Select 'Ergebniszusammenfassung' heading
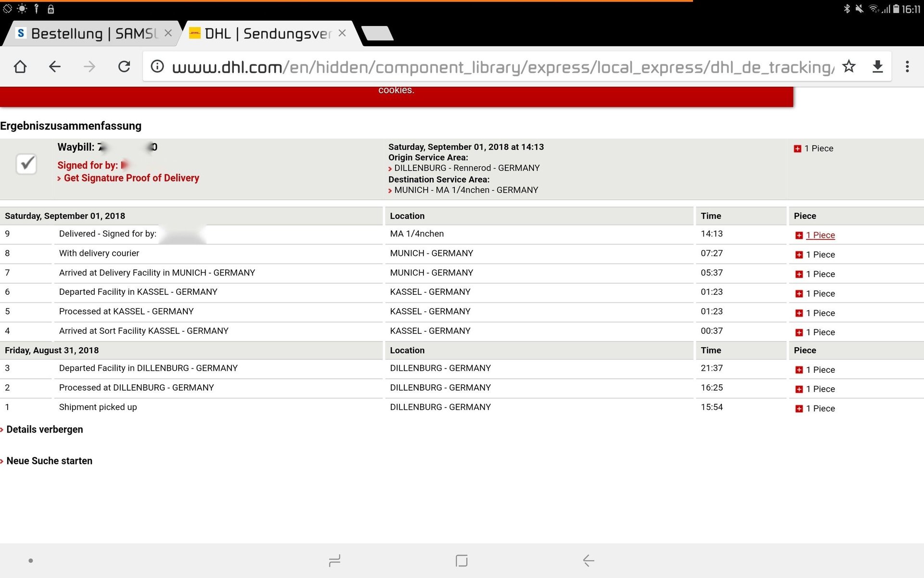This screenshot has height=578, width=924. pyautogui.click(x=71, y=126)
